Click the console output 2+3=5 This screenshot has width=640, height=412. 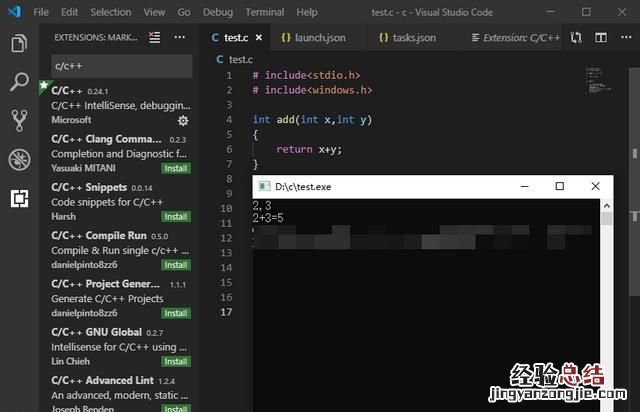(268, 218)
